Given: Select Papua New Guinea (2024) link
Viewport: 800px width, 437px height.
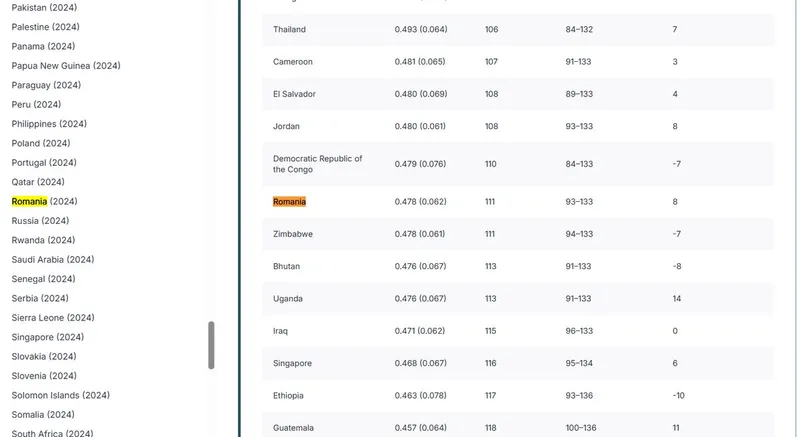Looking at the screenshot, I should pyautogui.click(x=66, y=66).
